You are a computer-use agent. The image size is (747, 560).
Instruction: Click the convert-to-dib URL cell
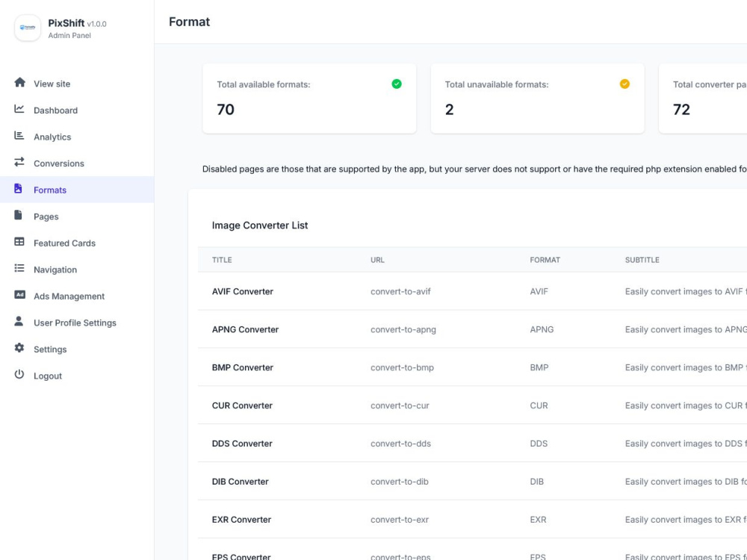pos(399,482)
